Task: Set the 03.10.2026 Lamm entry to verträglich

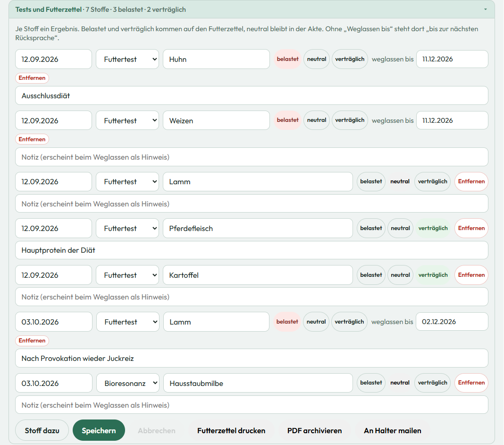Action: (x=349, y=321)
